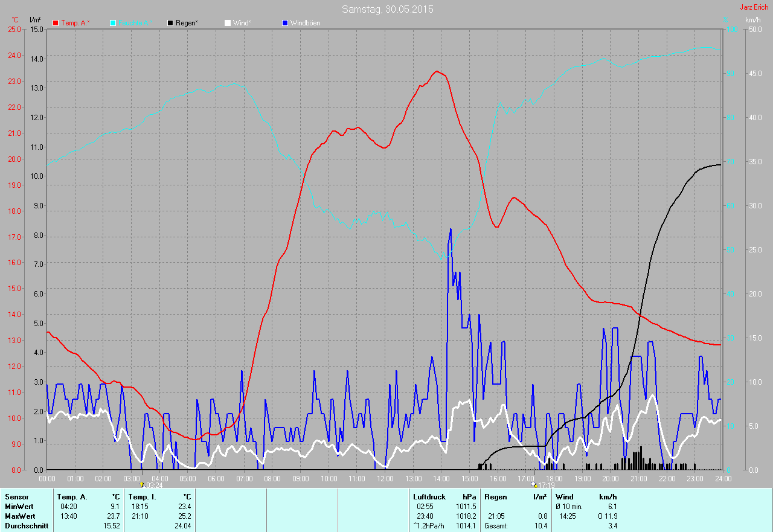The height and width of the screenshot is (532, 773).
Task: Click the 'Ø 10 min.' wind label
Action: [x=569, y=507]
